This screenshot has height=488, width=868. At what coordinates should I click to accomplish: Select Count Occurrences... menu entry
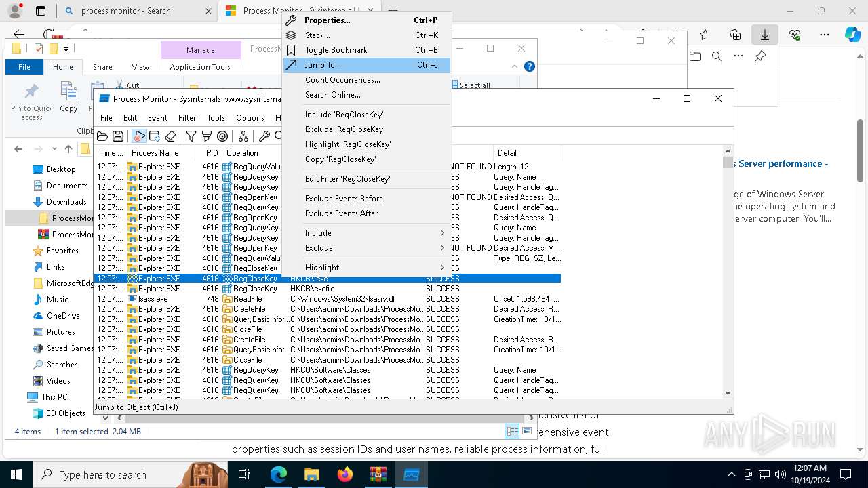[x=367, y=80]
